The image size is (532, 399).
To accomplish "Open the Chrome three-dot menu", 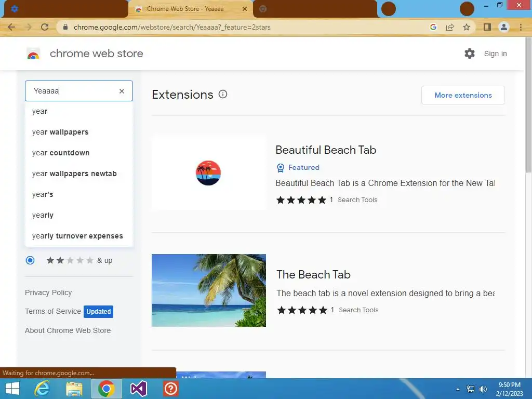I will (521, 27).
